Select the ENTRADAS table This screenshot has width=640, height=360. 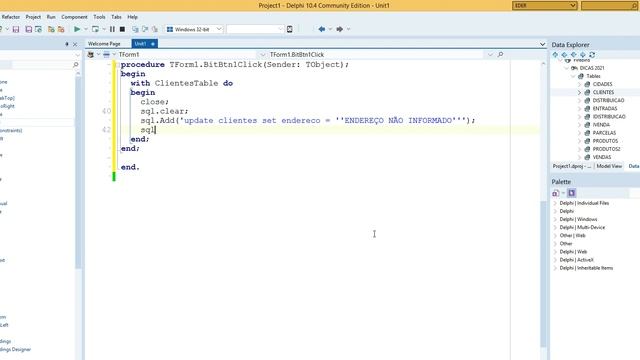(605, 109)
